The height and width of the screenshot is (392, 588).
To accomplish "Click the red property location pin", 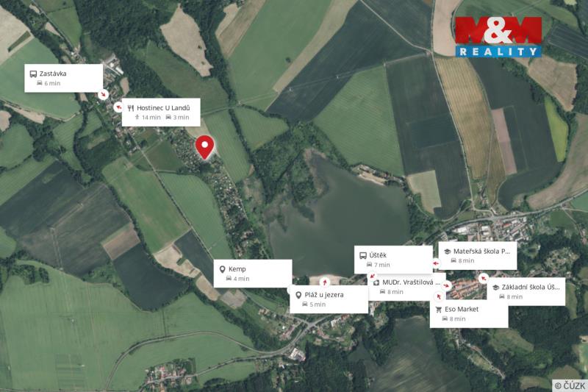I will [x=204, y=147].
